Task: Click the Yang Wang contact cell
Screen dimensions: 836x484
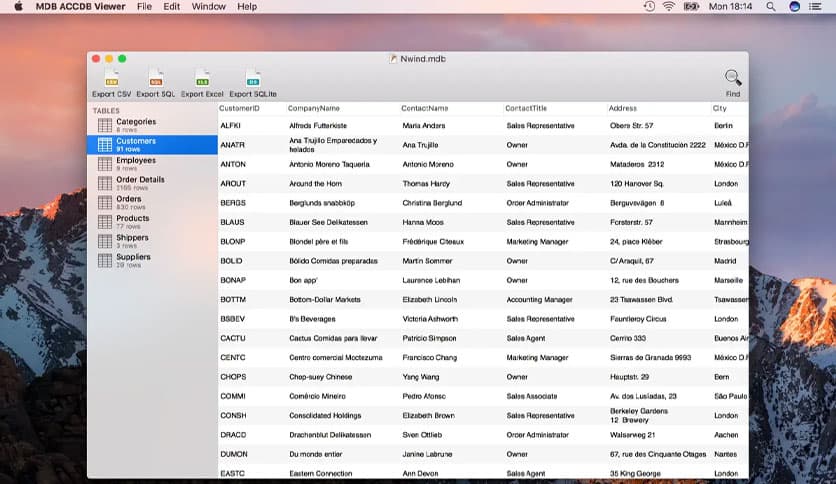Action: (x=421, y=377)
